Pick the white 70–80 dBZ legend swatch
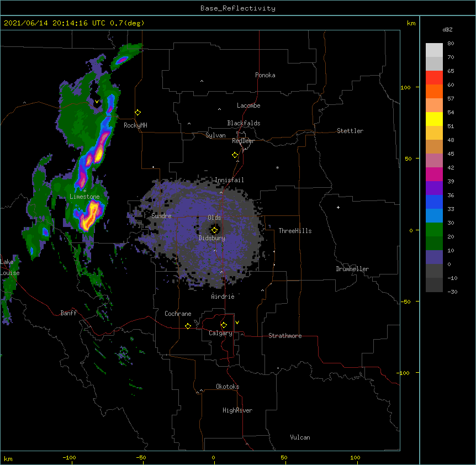The width and height of the screenshot is (476, 465). [434, 50]
